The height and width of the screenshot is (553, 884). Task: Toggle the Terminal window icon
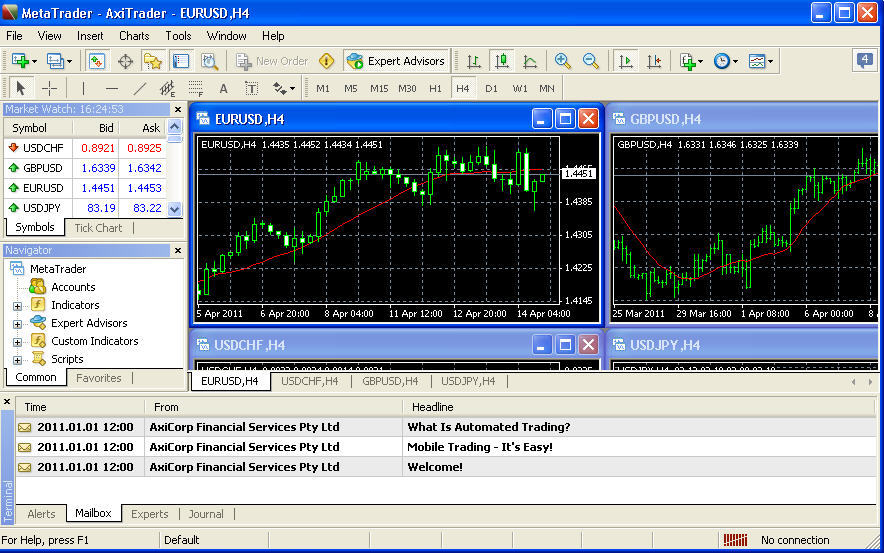pyautogui.click(x=181, y=61)
